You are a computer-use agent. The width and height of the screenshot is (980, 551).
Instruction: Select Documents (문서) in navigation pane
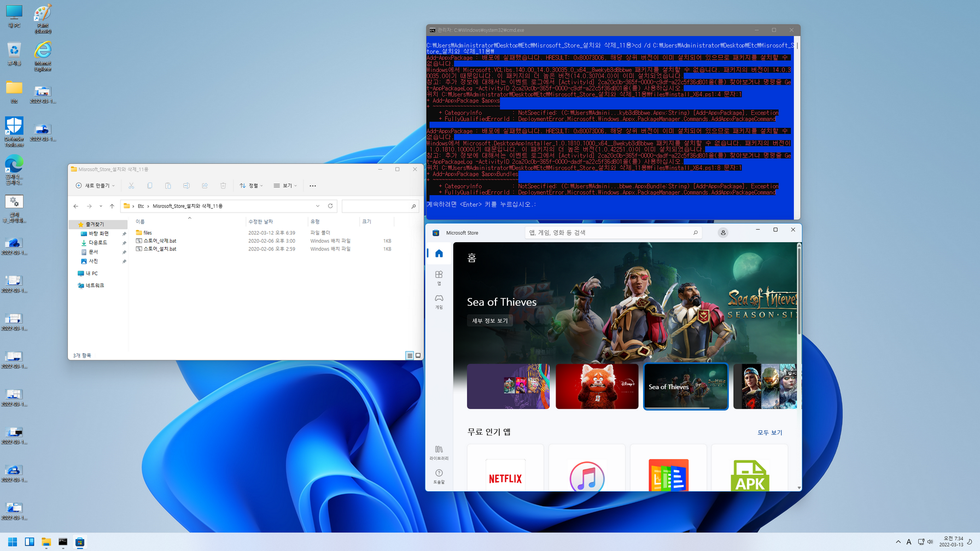click(x=93, y=252)
